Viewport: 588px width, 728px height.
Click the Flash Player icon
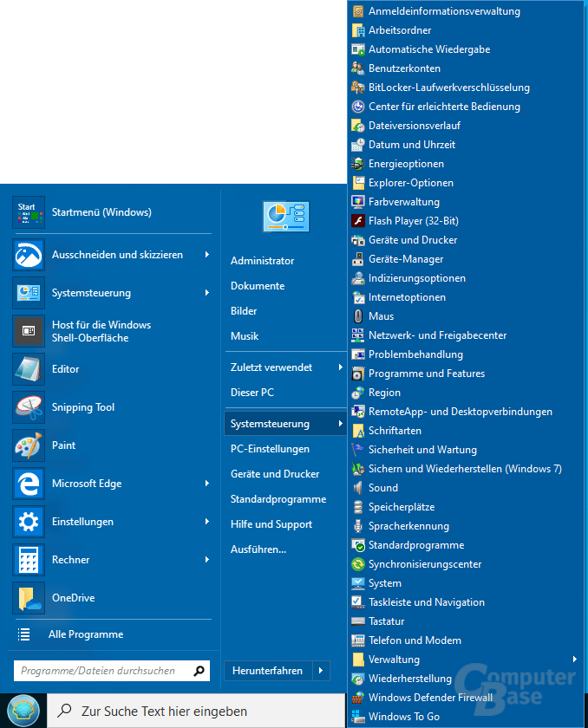click(x=358, y=221)
